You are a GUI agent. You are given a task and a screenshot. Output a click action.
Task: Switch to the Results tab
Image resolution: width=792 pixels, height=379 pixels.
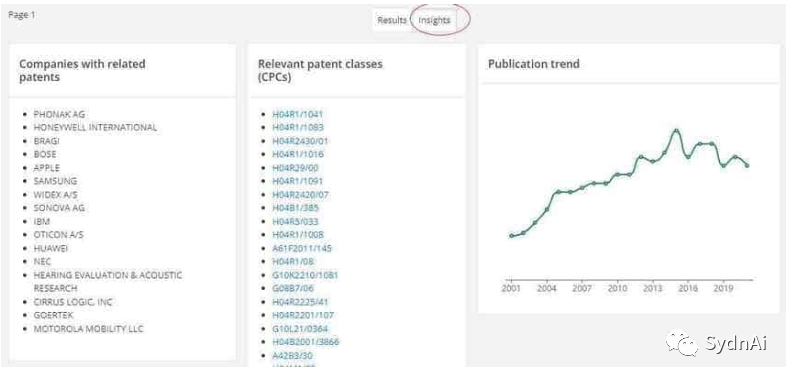tap(391, 20)
